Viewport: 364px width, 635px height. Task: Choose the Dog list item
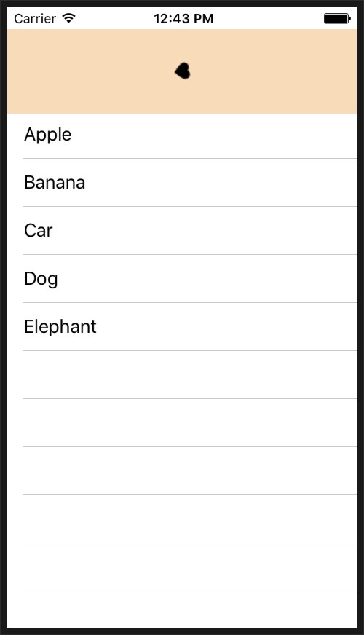coord(182,279)
